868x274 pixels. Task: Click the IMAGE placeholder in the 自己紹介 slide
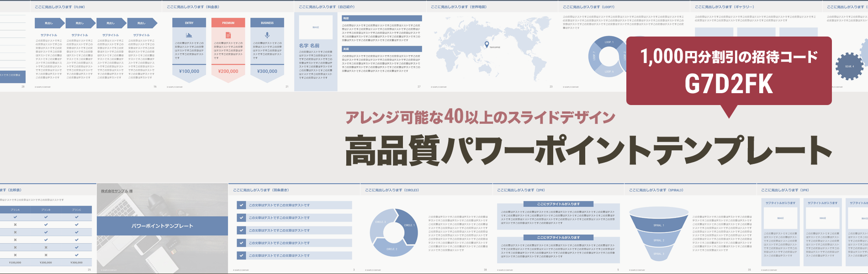click(x=316, y=27)
